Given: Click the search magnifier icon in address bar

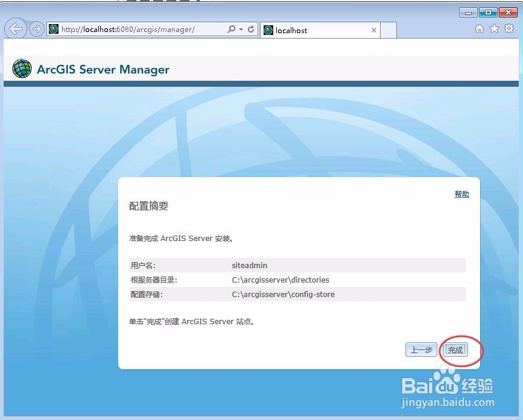Looking at the screenshot, I should tap(231, 30).
